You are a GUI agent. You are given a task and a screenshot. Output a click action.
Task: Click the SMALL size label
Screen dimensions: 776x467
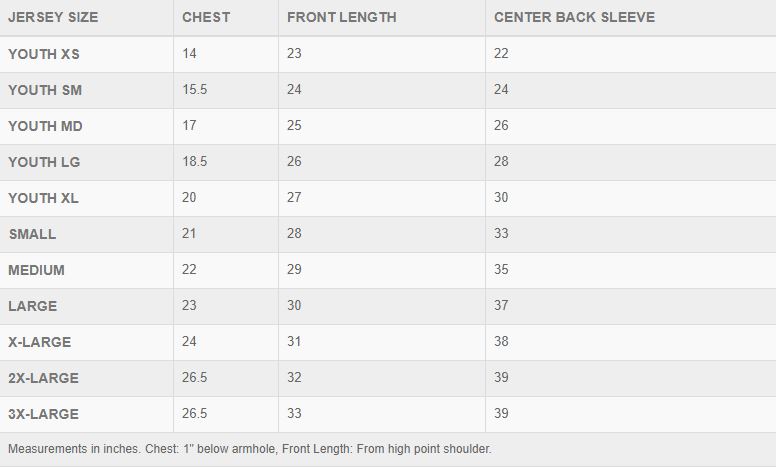[32, 234]
